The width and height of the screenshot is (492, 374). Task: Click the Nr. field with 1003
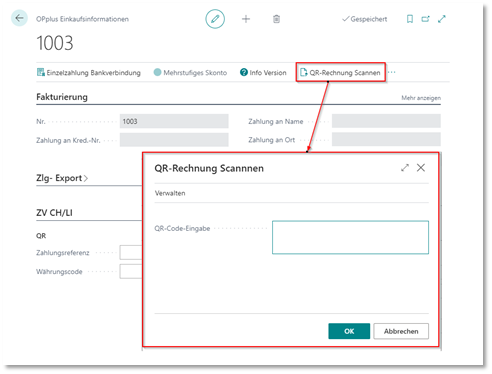174,121
